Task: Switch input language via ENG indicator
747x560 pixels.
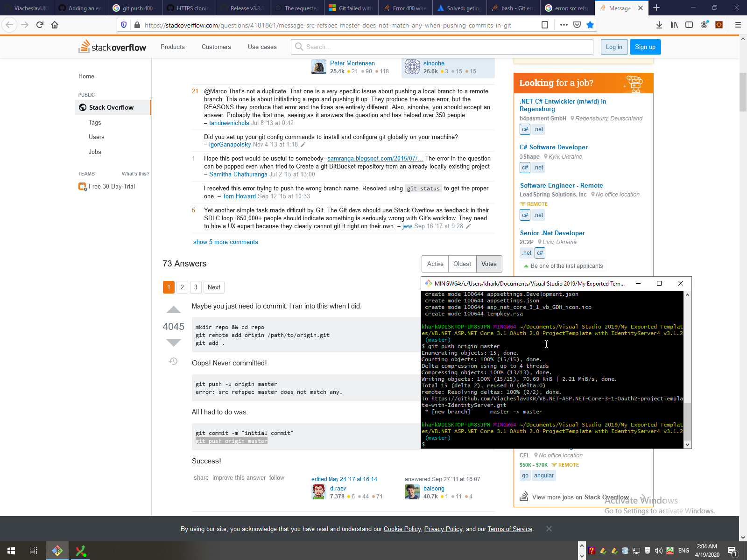Action: coord(684,551)
